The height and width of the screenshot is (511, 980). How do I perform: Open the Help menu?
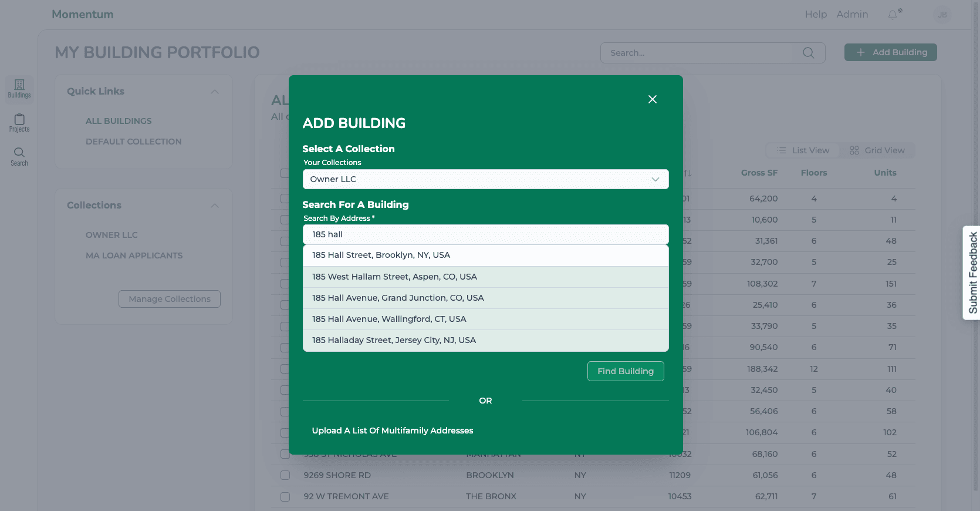(x=816, y=14)
